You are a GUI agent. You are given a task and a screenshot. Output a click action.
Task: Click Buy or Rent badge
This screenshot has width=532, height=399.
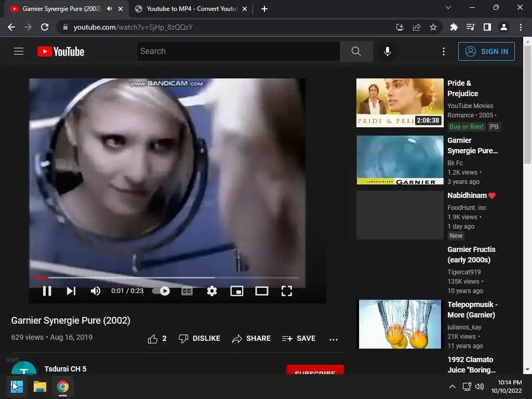(466, 127)
